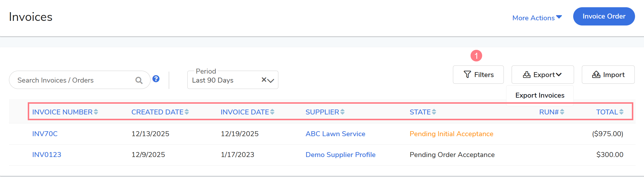644x177 pixels.
Task: Sort by Invoice Date column arrows
Action: click(272, 112)
